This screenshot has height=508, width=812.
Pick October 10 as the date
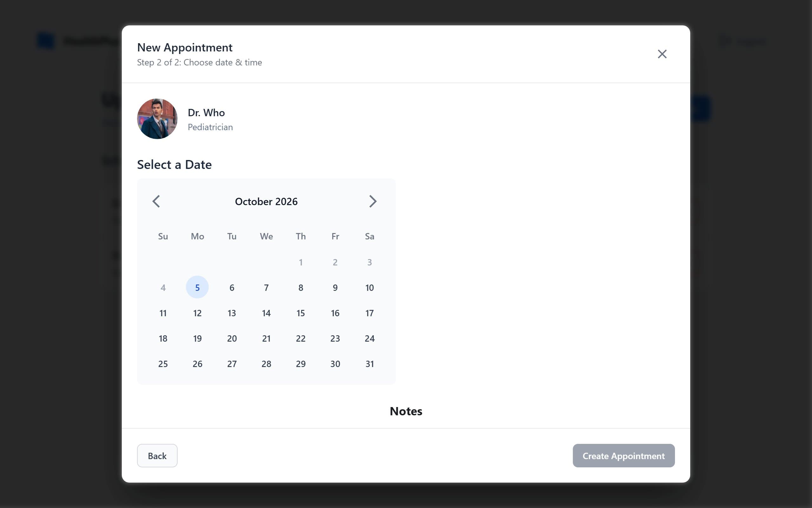(370, 287)
